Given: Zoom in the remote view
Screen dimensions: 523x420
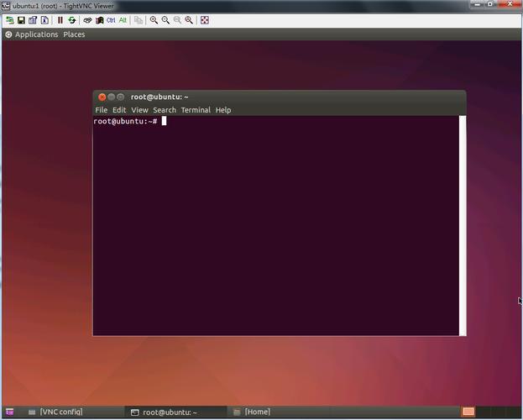Looking at the screenshot, I should [x=154, y=20].
